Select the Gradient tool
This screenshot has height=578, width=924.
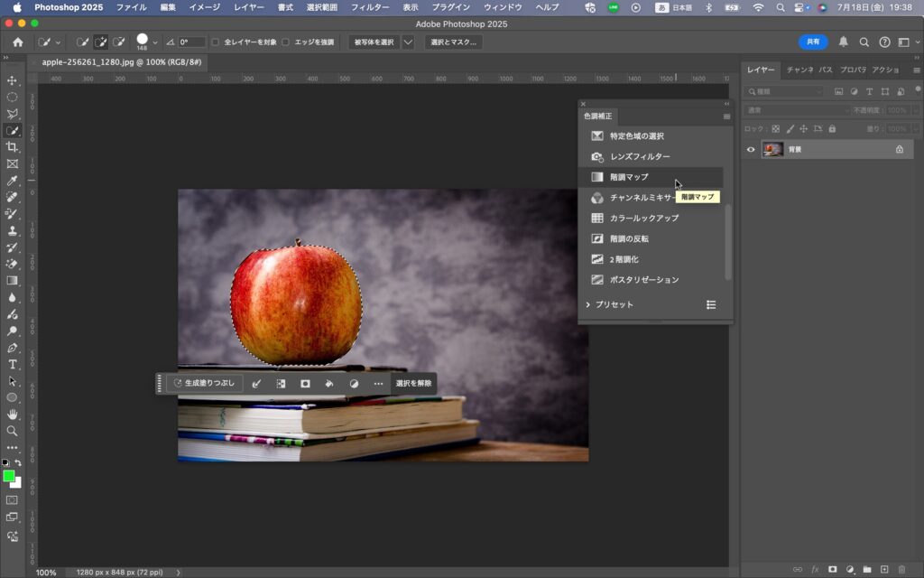point(12,281)
